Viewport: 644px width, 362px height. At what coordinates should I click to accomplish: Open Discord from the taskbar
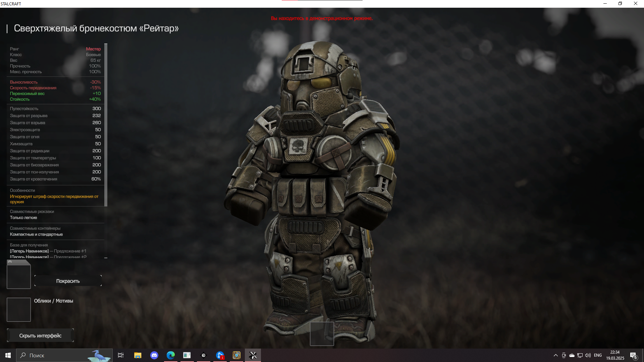point(154,355)
